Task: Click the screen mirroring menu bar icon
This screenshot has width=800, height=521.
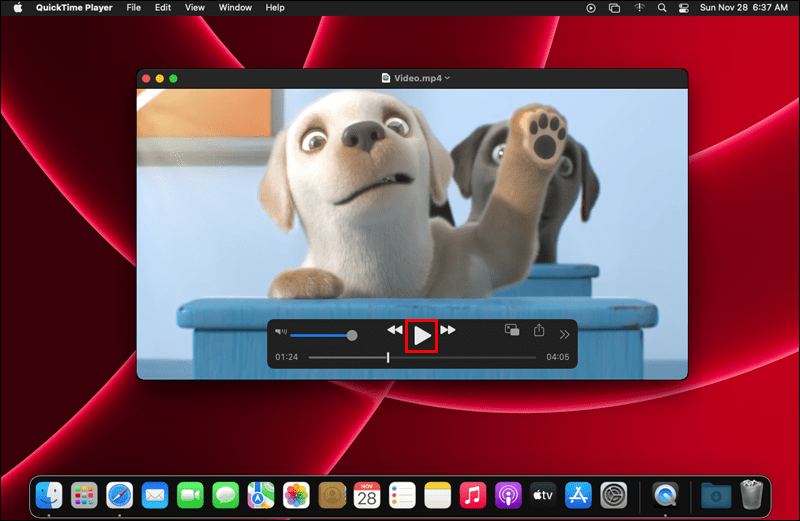Action: 614,8
